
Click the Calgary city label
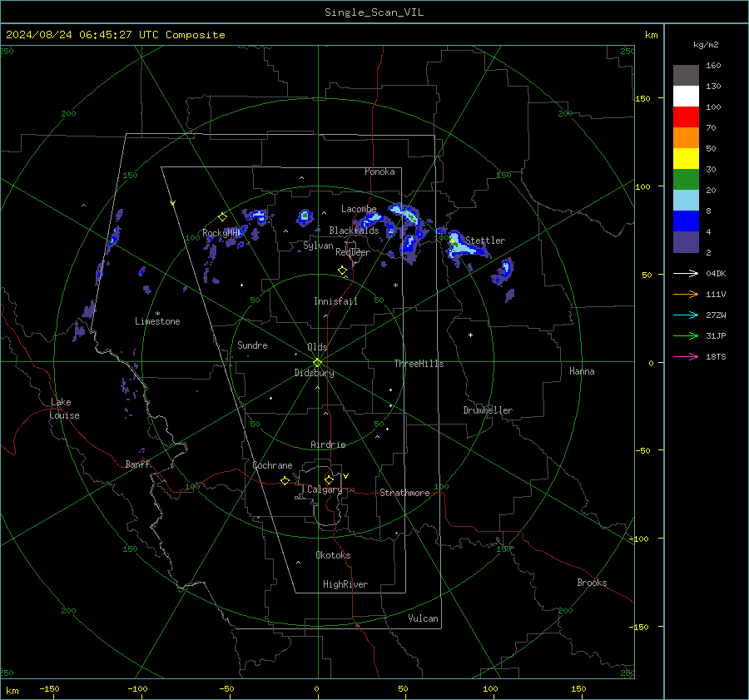point(325,489)
